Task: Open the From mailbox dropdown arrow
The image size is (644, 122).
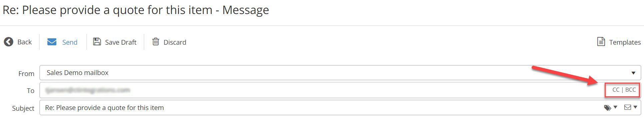Action: click(x=633, y=73)
